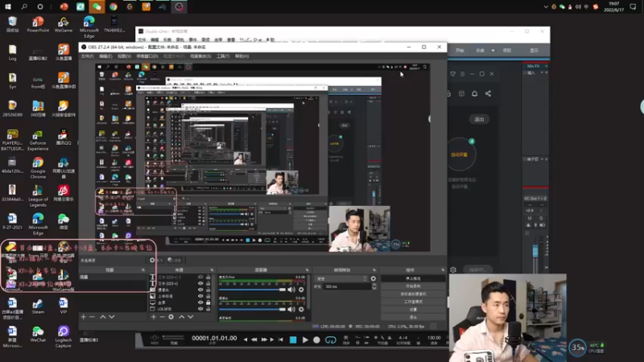
Task: Open Steam desktop icon
Action: pos(38,306)
